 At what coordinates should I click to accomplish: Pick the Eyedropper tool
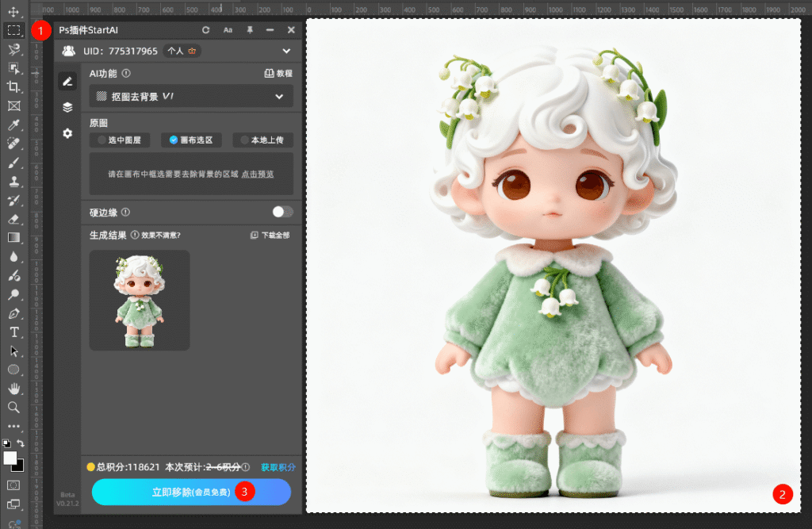[x=13, y=125]
